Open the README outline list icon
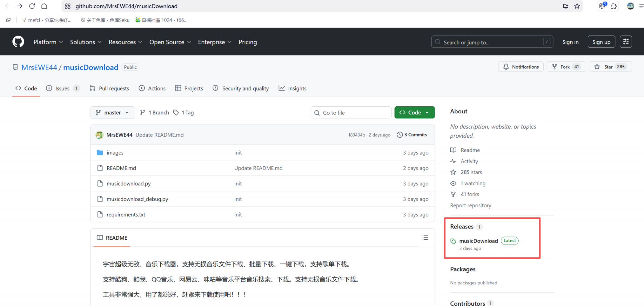The width and height of the screenshot is (644, 306). 425,238
